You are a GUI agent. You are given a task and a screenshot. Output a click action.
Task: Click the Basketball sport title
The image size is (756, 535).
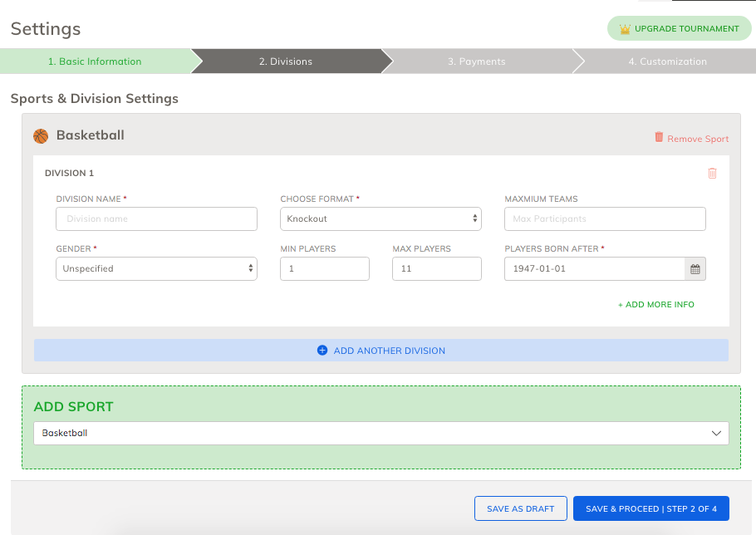[x=91, y=135]
